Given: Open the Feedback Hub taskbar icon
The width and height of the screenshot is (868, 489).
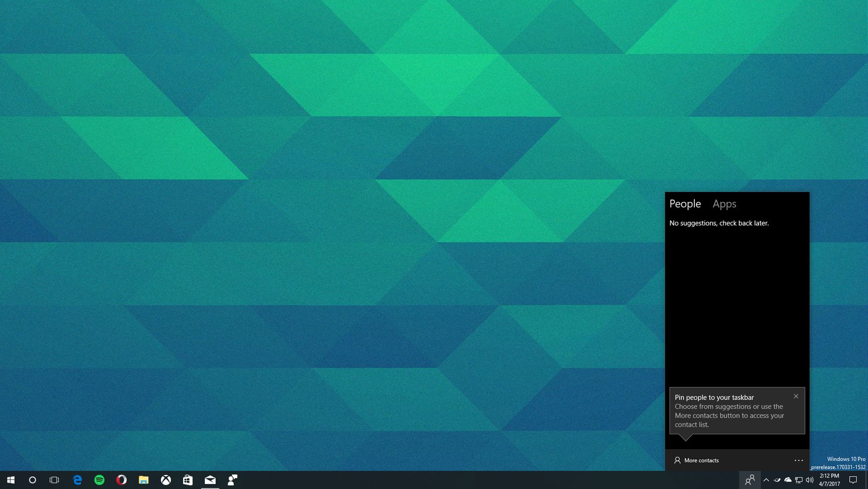Looking at the screenshot, I should (x=232, y=480).
